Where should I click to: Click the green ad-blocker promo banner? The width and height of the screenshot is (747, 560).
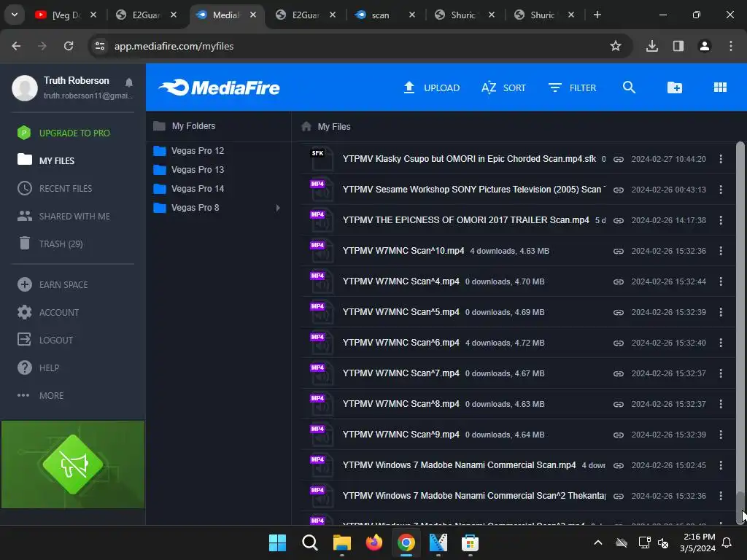(x=73, y=464)
